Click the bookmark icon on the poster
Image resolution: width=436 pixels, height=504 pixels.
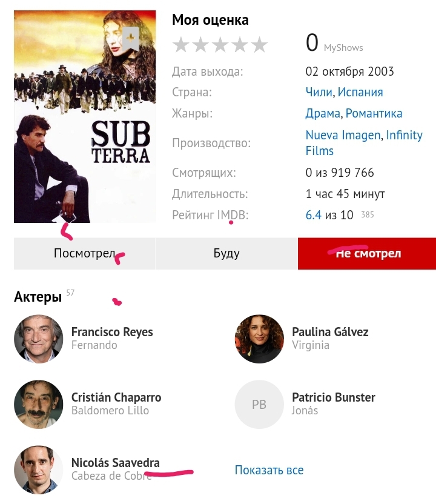coord(131,38)
